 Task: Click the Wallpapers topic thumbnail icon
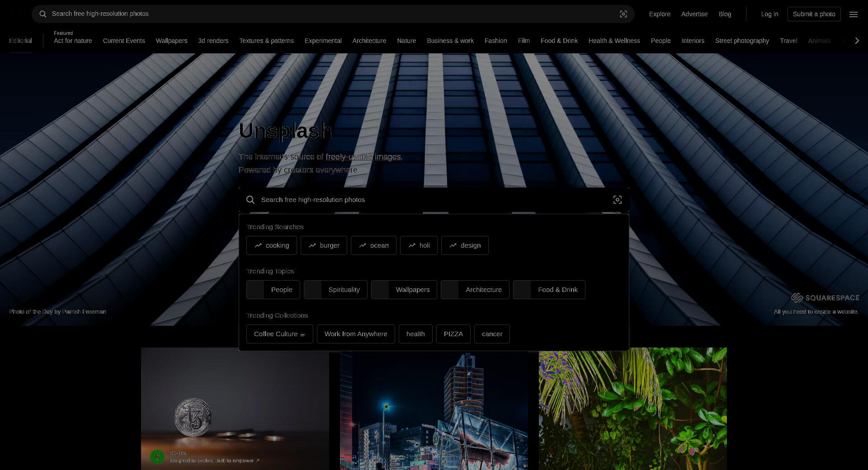pyautogui.click(x=380, y=290)
